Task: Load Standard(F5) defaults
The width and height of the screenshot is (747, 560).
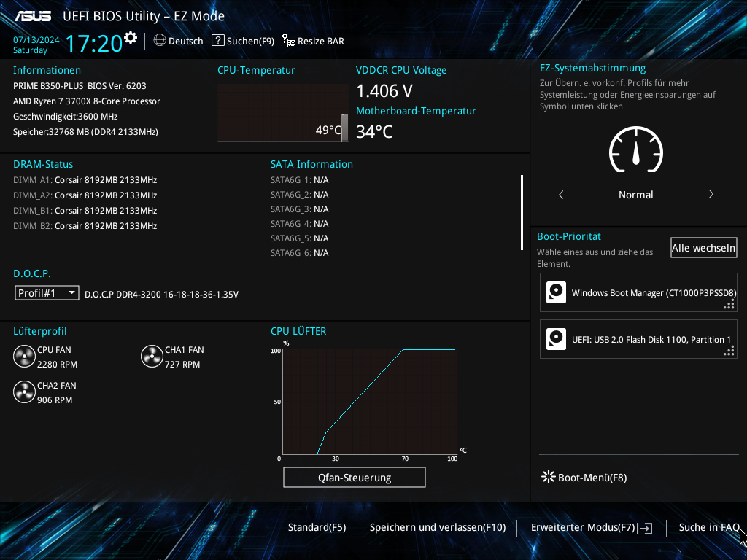Action: tap(317, 527)
